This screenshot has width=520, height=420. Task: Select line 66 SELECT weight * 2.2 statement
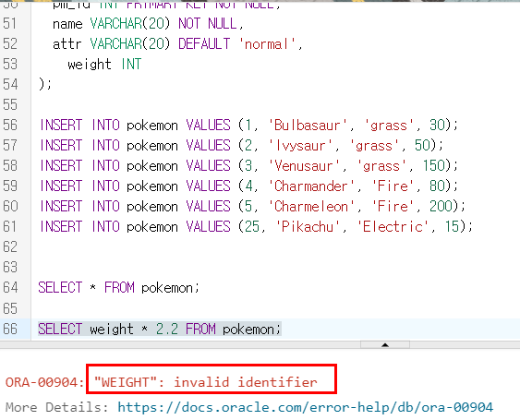(x=160, y=330)
